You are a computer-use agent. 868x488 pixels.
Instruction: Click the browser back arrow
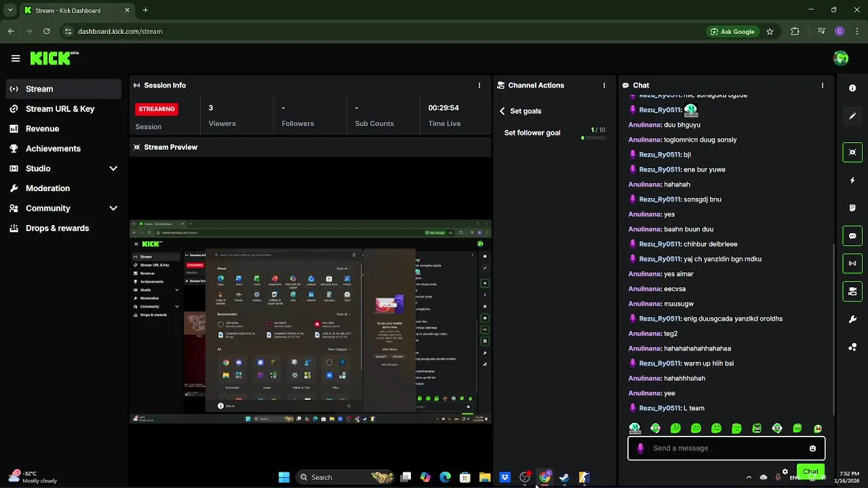(11, 31)
